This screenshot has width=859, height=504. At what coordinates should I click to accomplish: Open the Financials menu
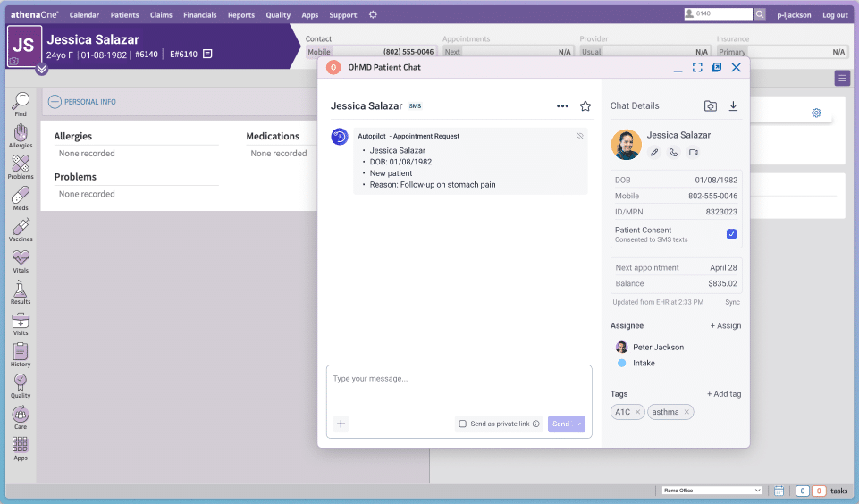point(200,15)
